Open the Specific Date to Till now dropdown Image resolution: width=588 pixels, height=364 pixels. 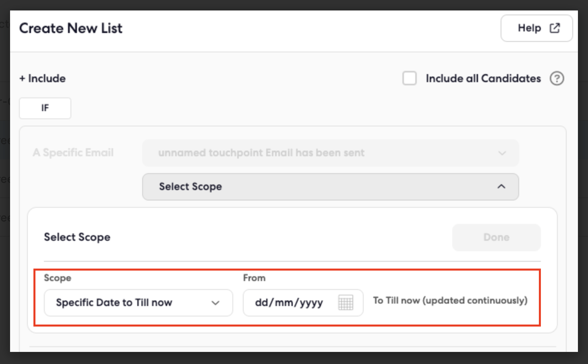[x=139, y=302]
